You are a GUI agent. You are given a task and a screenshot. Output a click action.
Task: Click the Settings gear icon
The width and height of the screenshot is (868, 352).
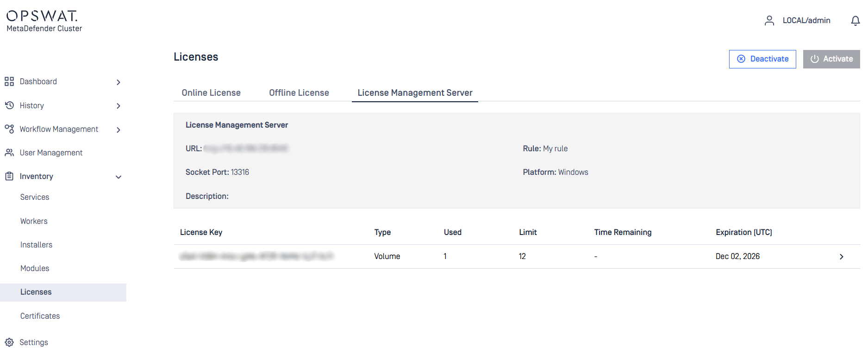coord(9,342)
